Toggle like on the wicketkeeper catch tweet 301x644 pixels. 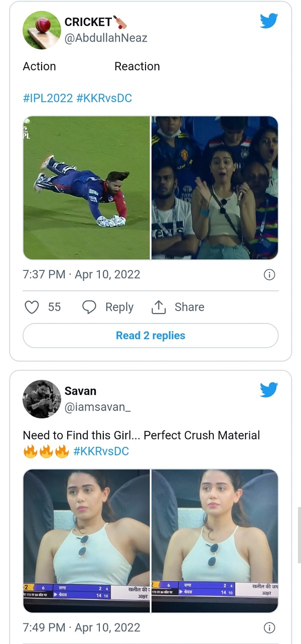pyautogui.click(x=31, y=307)
